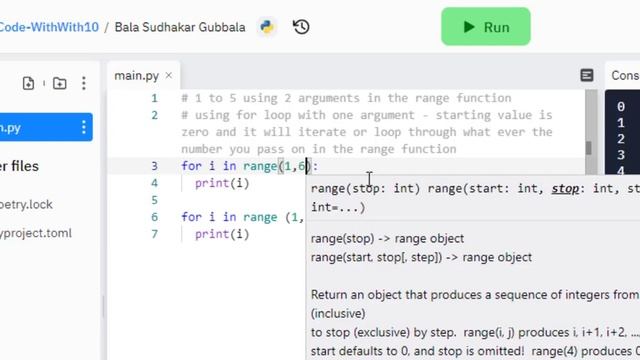The image size is (640, 360).
Task: Click the editor vertical scrollbar thumb
Action: [x=588, y=148]
